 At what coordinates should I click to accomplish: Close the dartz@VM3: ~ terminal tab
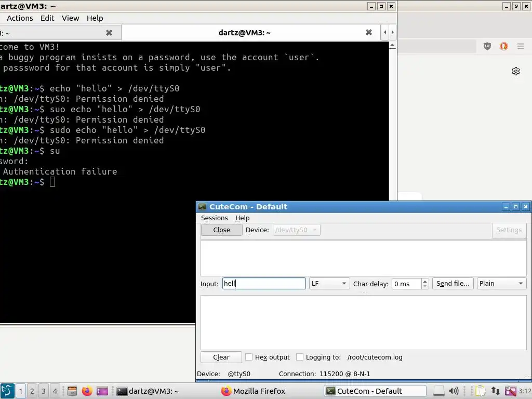(369, 32)
